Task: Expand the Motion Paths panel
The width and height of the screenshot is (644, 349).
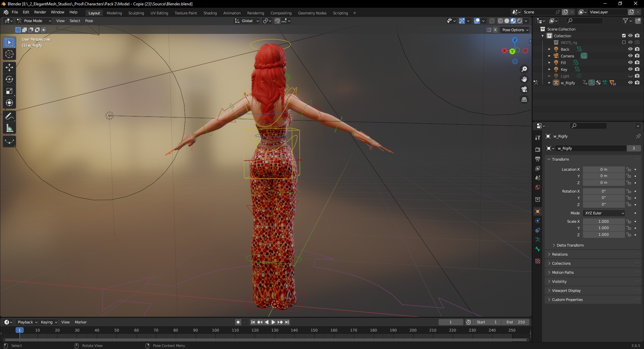Action: (x=563, y=272)
